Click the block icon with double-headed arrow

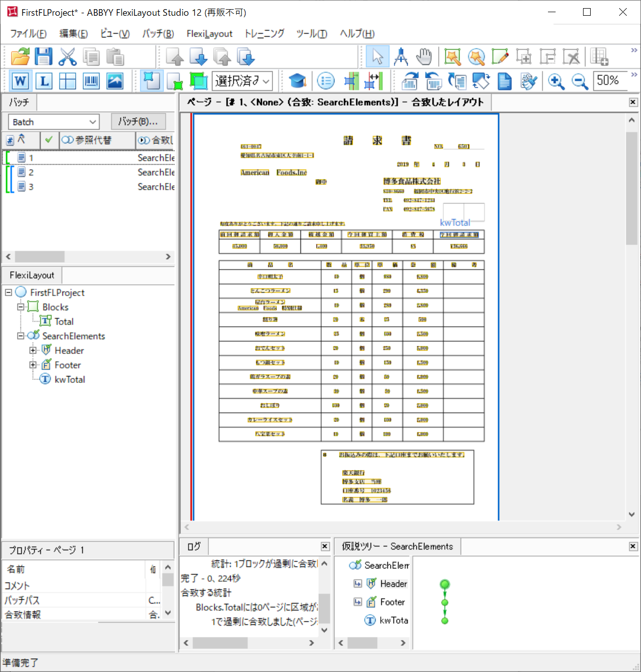(374, 81)
